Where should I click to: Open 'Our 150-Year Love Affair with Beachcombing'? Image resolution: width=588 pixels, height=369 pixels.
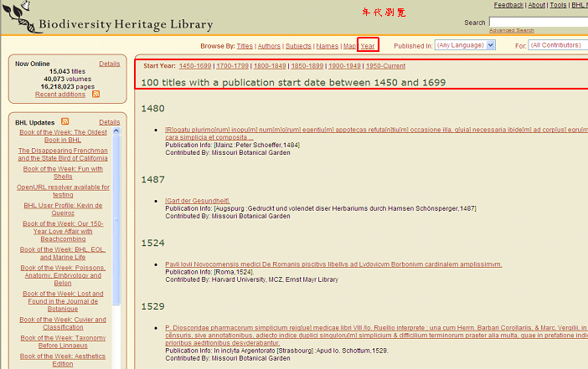63,231
